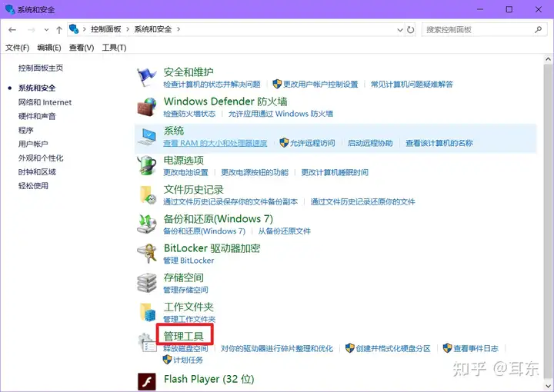The width and height of the screenshot is (554, 392).
Task: Click 管理 BitLocker link
Action: [189, 261]
